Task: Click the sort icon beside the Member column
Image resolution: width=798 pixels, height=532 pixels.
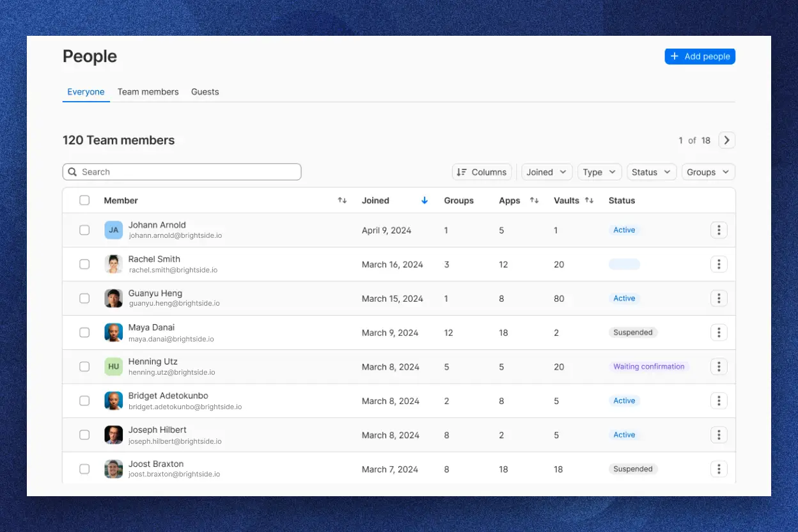Action: [x=342, y=200]
